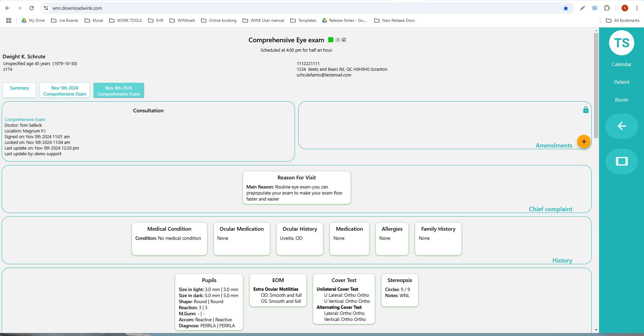Click the site info icon in address bar
644x336 pixels.
point(46,8)
